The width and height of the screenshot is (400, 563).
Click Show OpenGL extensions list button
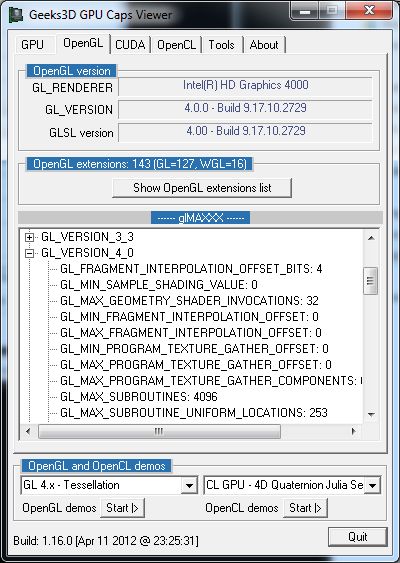(x=202, y=187)
